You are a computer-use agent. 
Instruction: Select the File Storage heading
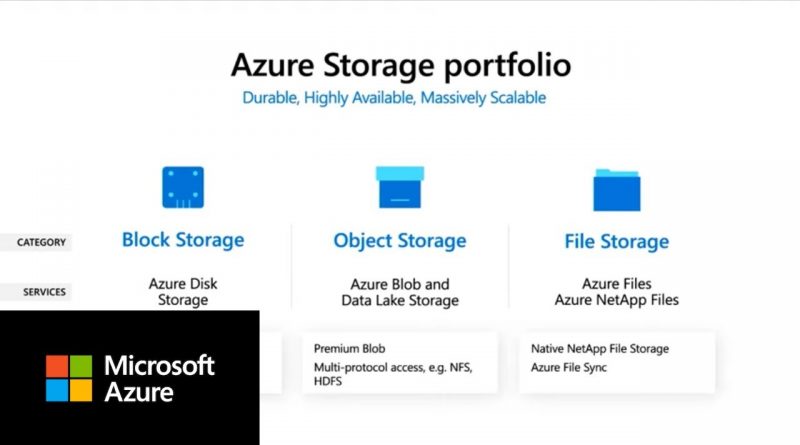click(616, 241)
